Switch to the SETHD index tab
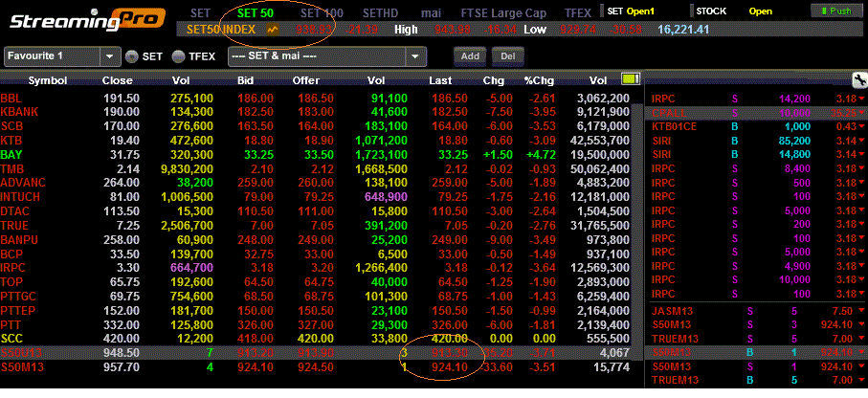This screenshot has height=398, width=868. [381, 12]
